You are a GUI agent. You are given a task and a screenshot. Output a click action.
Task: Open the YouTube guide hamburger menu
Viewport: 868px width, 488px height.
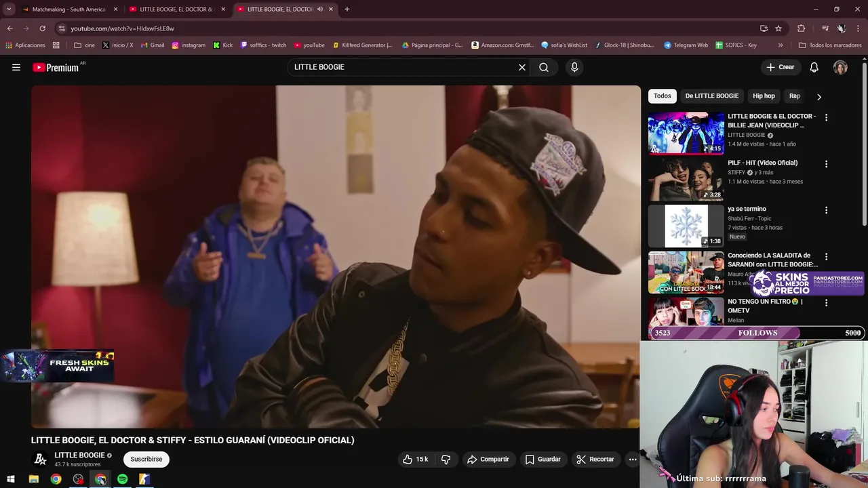click(x=16, y=67)
